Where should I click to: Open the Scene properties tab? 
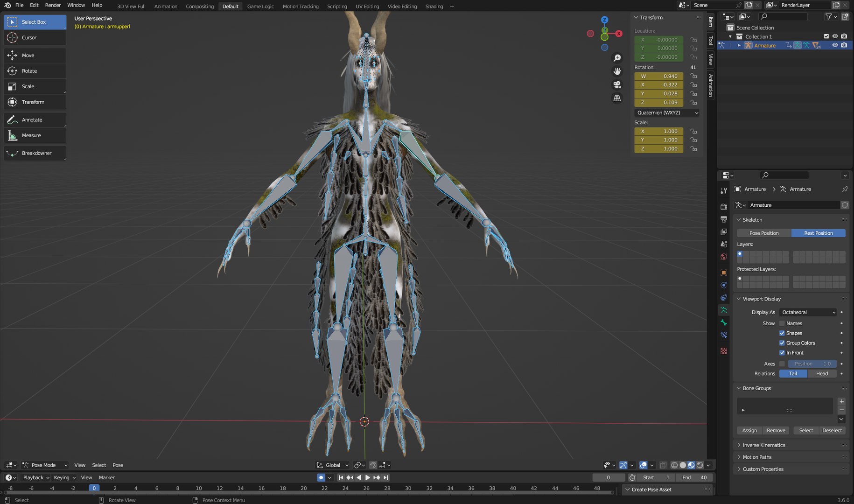tap(724, 244)
